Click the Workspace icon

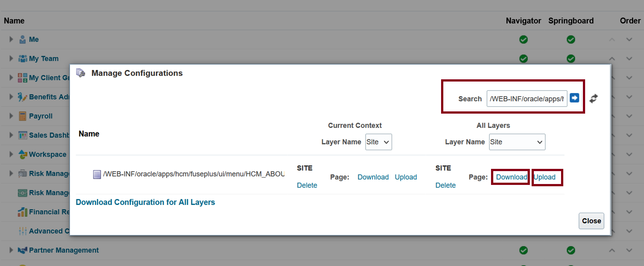pos(23,155)
